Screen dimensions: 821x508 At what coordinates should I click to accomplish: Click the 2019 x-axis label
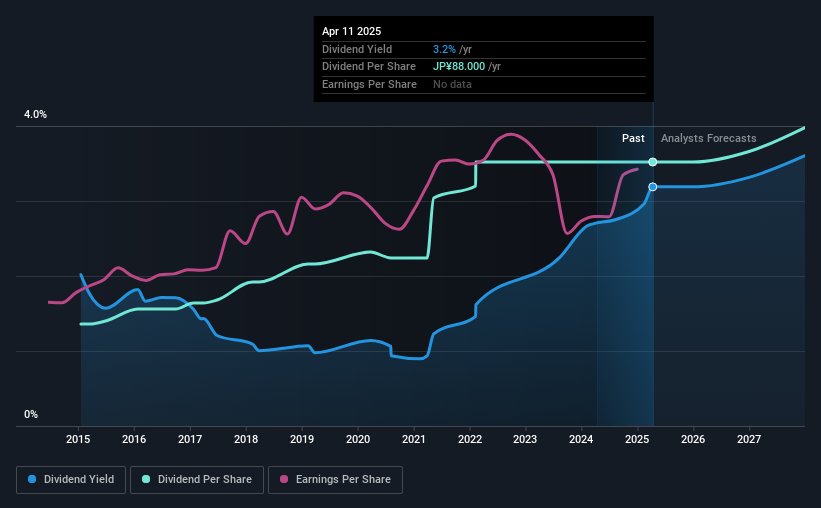click(x=302, y=439)
